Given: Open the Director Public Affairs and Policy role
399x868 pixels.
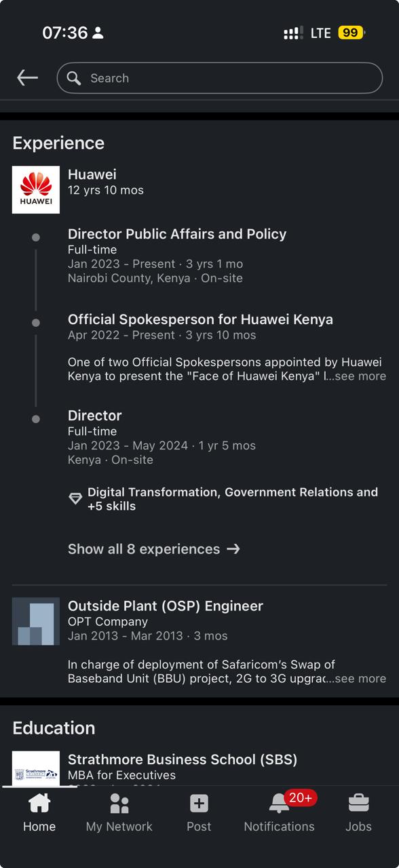Looking at the screenshot, I should [176, 234].
